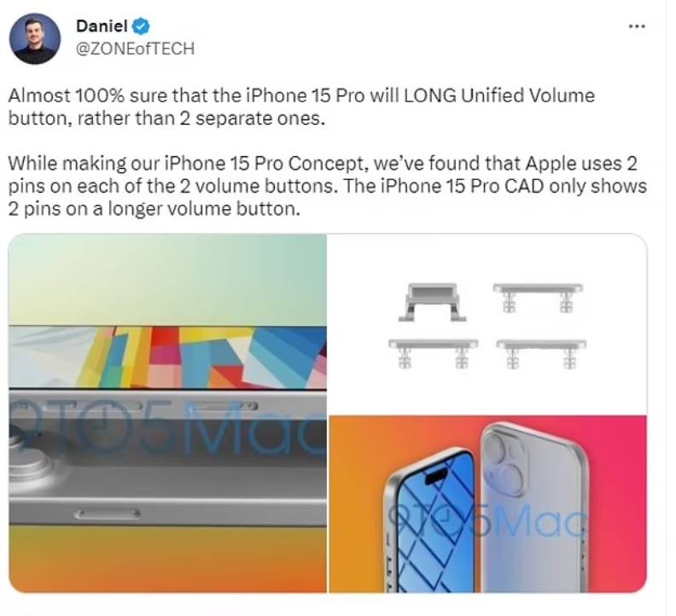Click the upper-right long button CAD part
The width and height of the screenshot is (676, 616).
538,298
